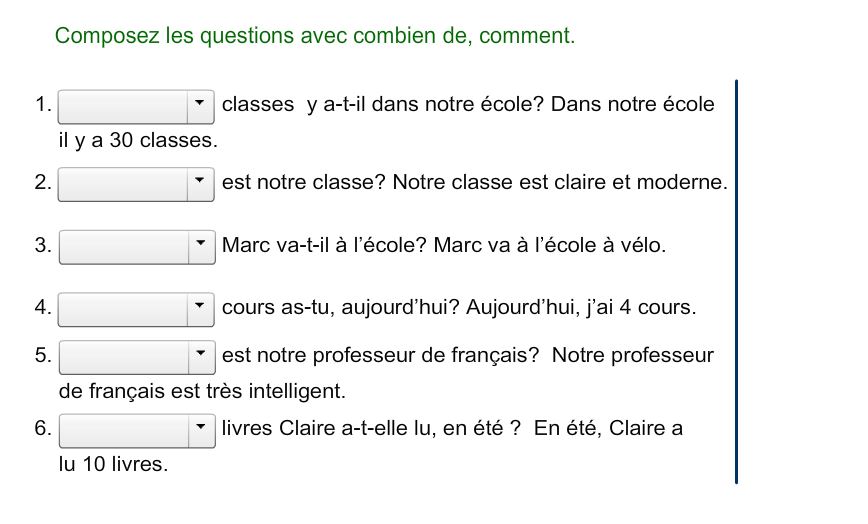The width and height of the screenshot is (868, 524).
Task: Click the sentence 'Marc va à l'école à vélo.'
Action: click(550, 245)
